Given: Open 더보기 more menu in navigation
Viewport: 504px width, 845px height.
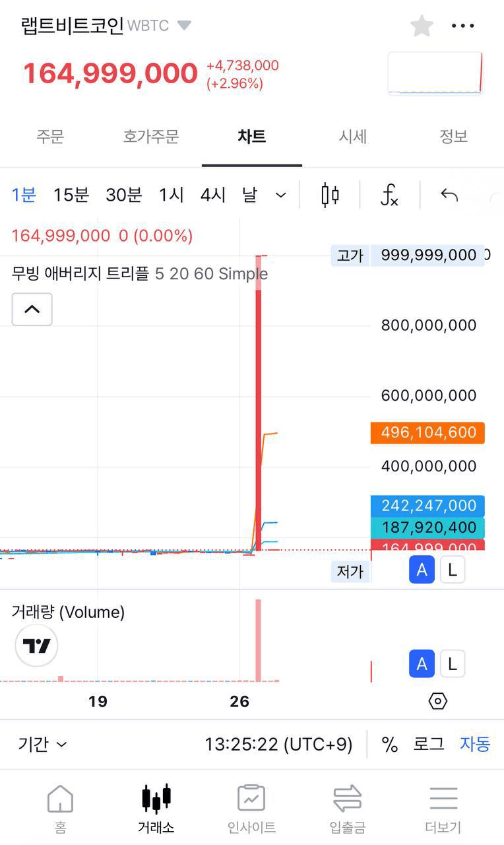Looking at the screenshot, I should (443, 809).
